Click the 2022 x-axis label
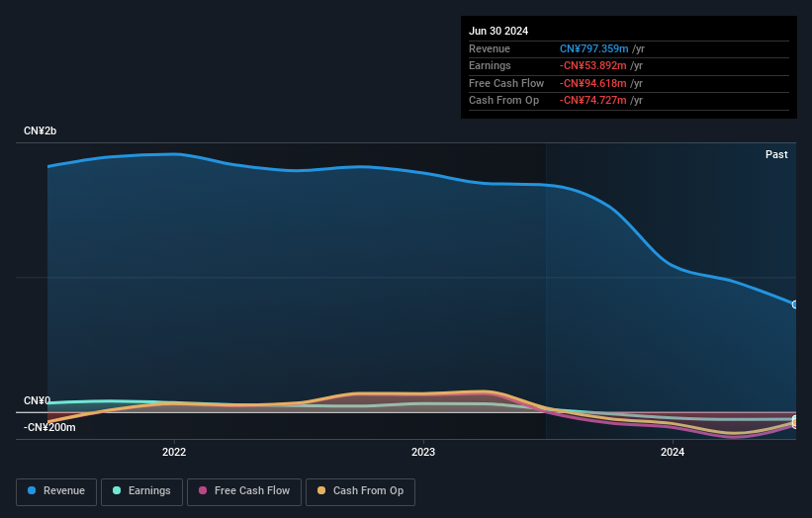812x518 pixels. (174, 452)
